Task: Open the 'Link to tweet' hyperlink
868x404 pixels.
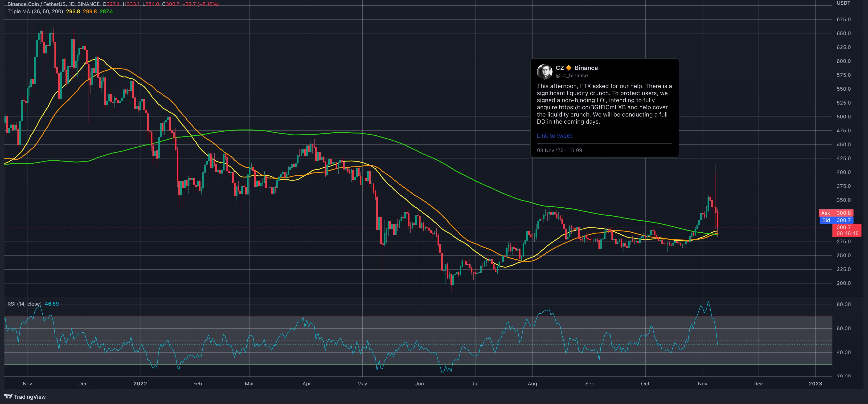Action: tap(554, 136)
